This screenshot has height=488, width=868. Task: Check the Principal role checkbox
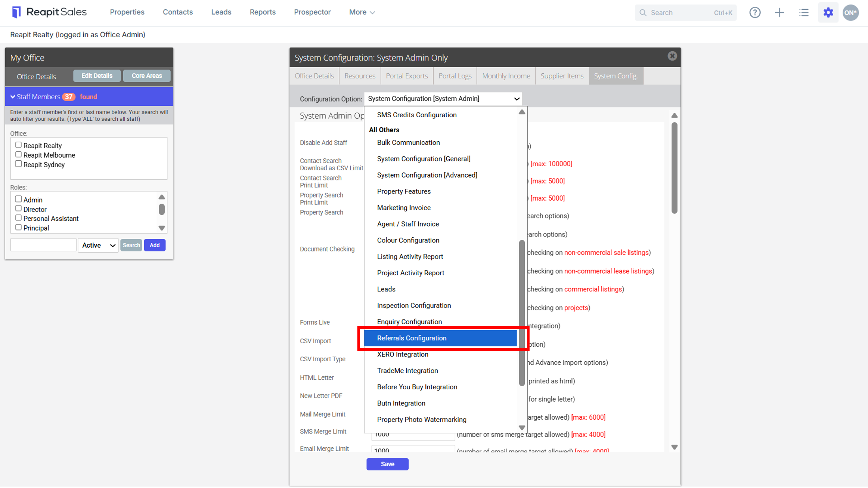pyautogui.click(x=18, y=227)
